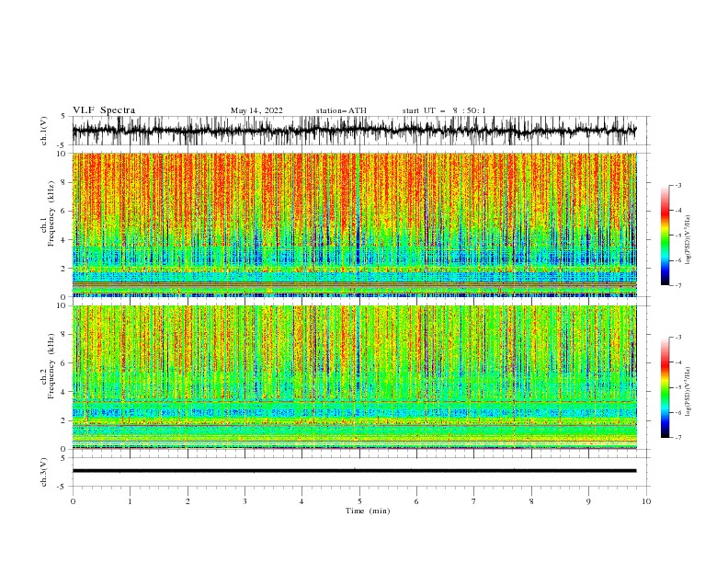Screen dimensions: 728x563
Task: Click the "ch.2 Frequency (kHz)" axis label
Action: [x=48, y=366]
